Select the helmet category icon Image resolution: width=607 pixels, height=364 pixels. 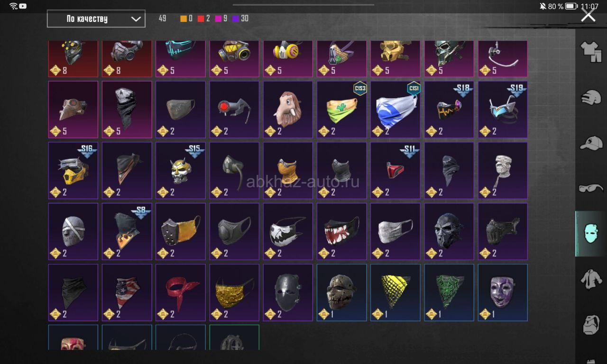point(591,97)
